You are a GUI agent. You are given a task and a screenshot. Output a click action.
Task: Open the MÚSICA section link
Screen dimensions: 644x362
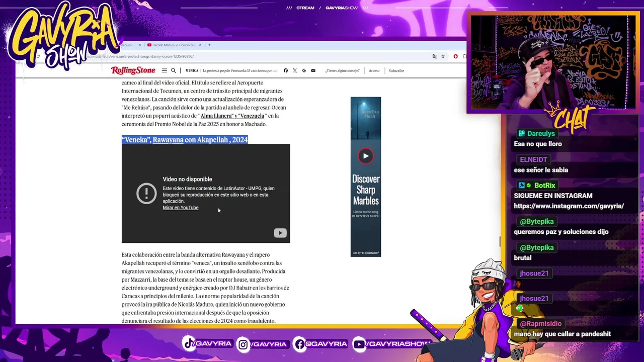[x=192, y=70]
